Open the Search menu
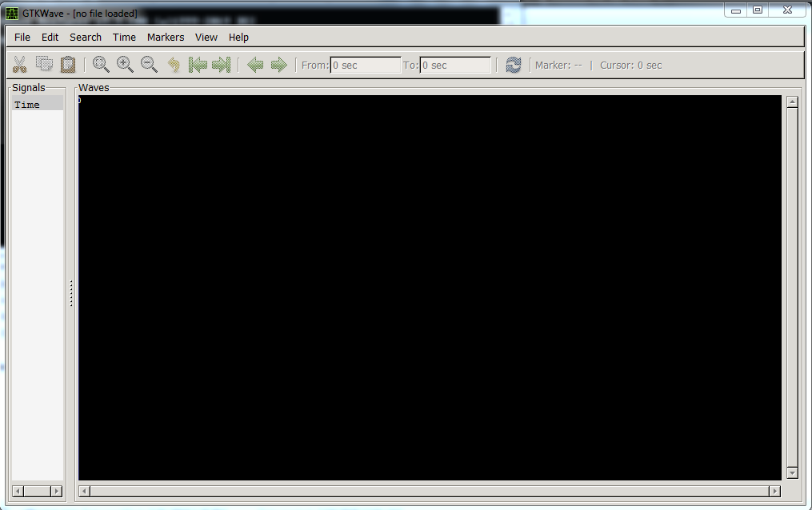 pyautogui.click(x=86, y=37)
